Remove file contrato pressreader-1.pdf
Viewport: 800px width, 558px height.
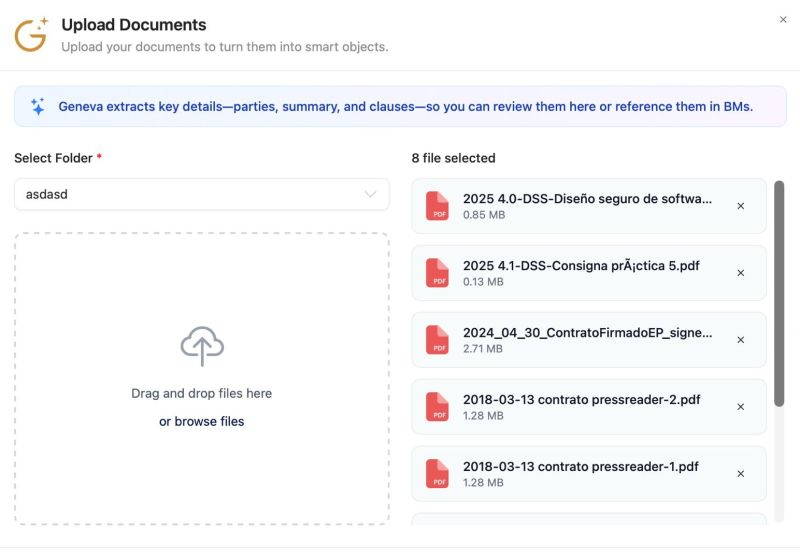(741, 474)
